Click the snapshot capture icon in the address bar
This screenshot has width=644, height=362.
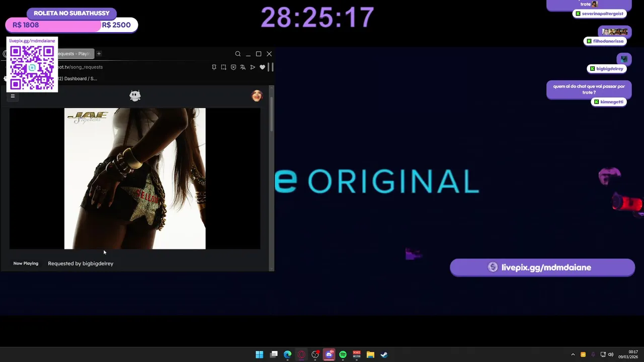click(x=223, y=67)
